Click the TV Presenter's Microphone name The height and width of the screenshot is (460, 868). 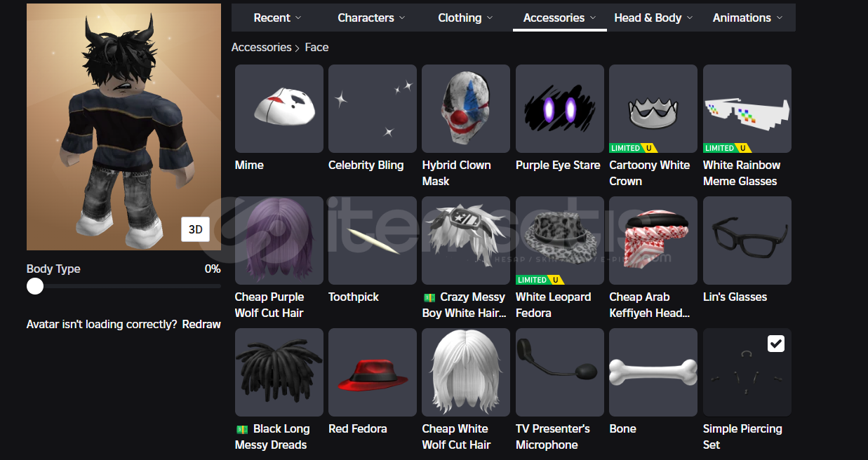[x=553, y=437]
